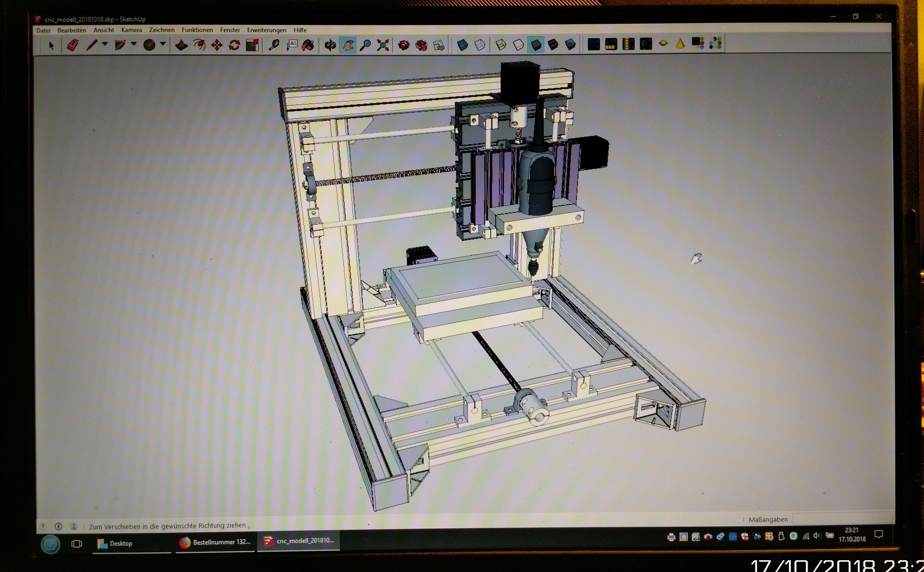Select the Move tool

point(217,45)
